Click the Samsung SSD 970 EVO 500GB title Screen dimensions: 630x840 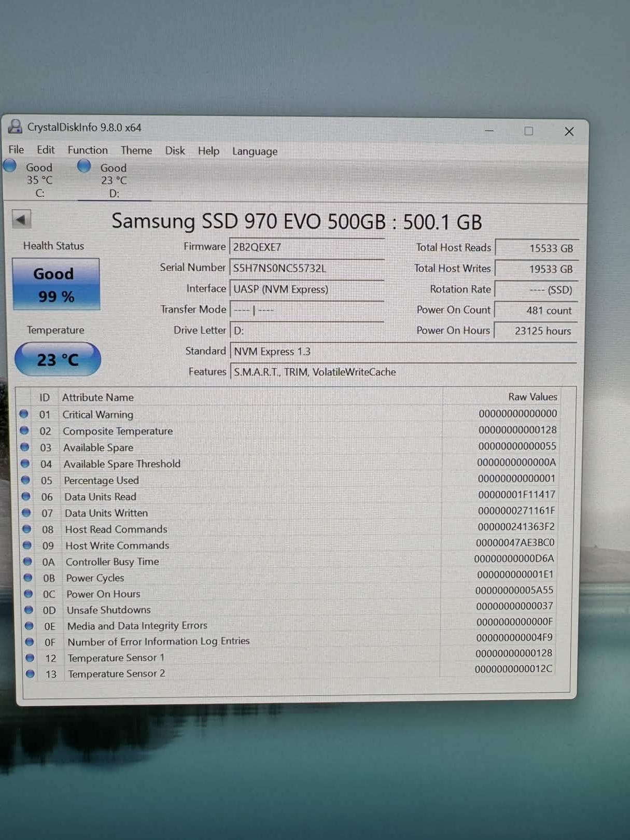[297, 221]
